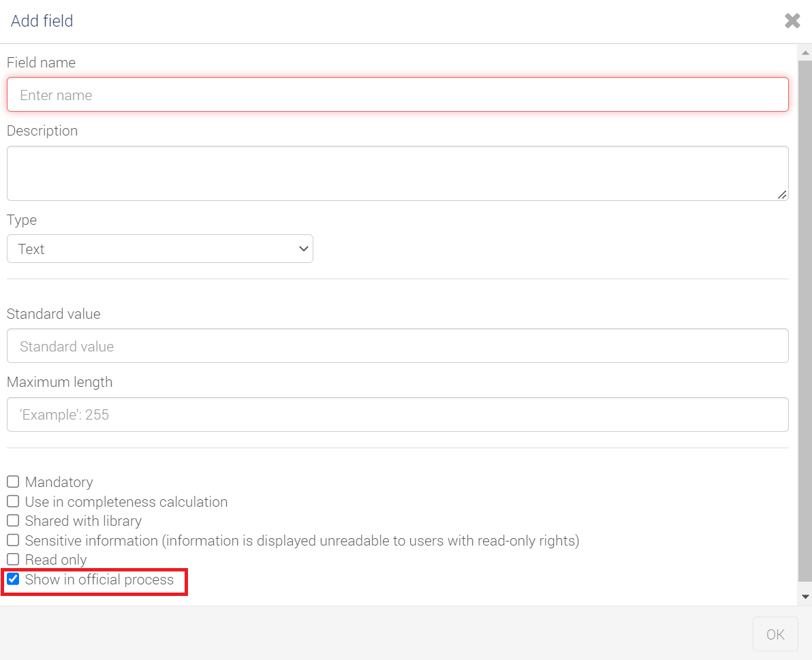The width and height of the screenshot is (812, 660).
Task: Enable the Sensitive information checkbox
Action: [13, 540]
